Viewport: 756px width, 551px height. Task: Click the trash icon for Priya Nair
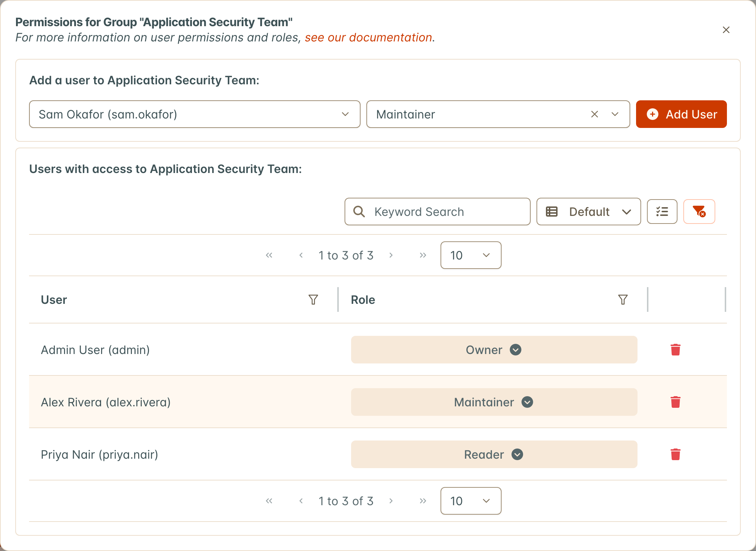click(675, 454)
